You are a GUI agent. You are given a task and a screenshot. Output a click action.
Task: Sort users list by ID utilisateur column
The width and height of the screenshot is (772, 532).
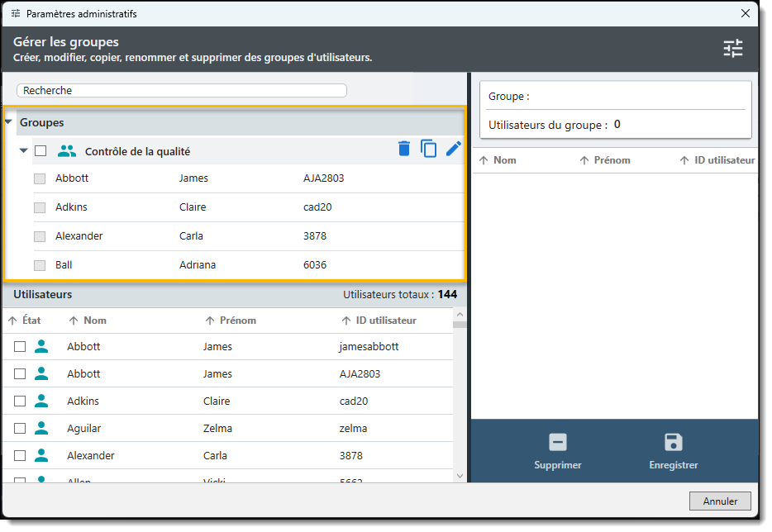point(379,321)
